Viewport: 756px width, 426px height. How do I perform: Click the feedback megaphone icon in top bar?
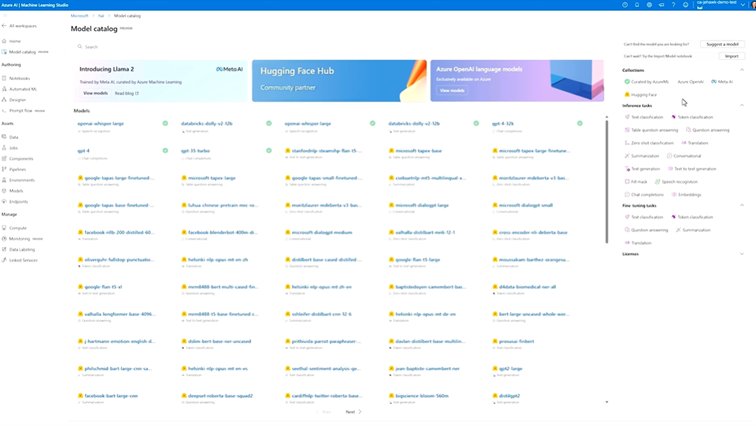point(661,5)
